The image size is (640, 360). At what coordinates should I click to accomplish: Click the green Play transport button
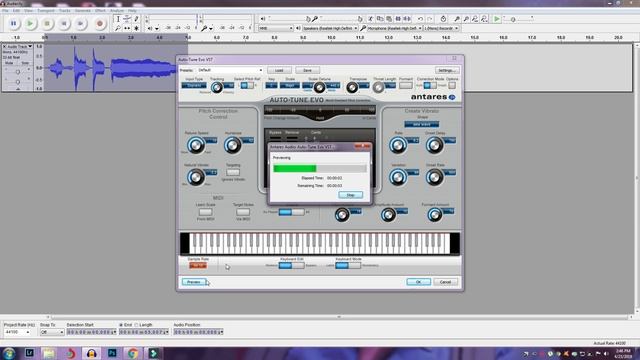[x=30, y=24]
